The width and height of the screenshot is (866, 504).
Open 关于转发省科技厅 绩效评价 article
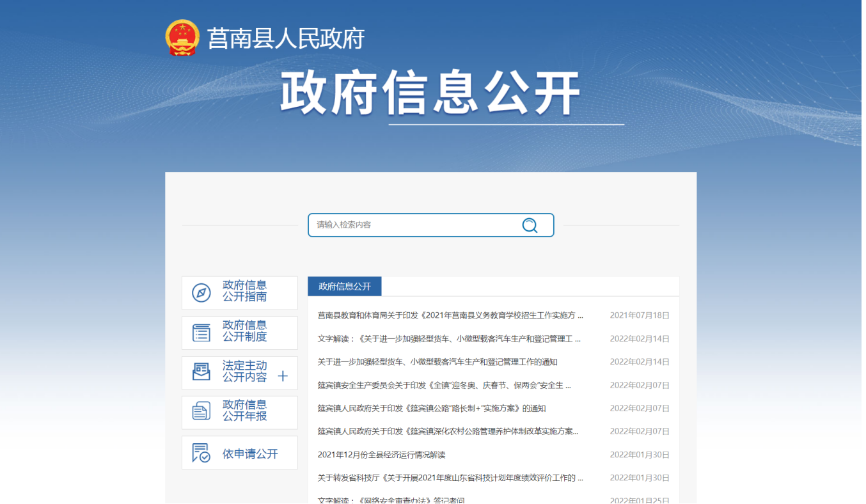(450, 478)
